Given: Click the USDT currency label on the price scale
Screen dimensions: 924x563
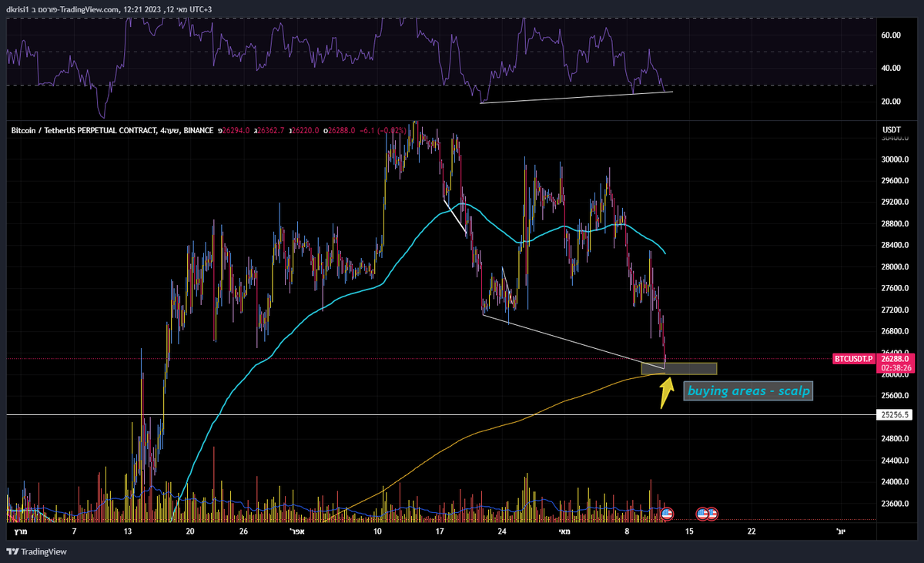Looking at the screenshot, I should pos(891,131).
